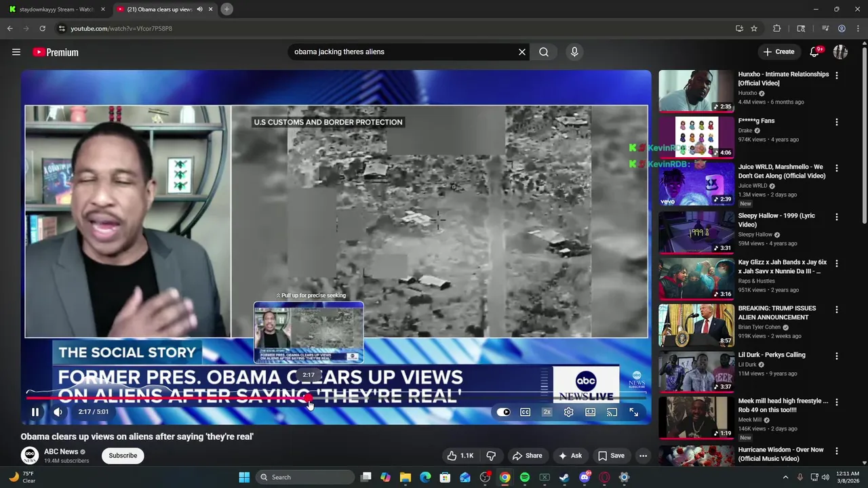Screen dimensions: 868x488
Task: Toggle the autoplay switch in player
Action: [x=503, y=412]
